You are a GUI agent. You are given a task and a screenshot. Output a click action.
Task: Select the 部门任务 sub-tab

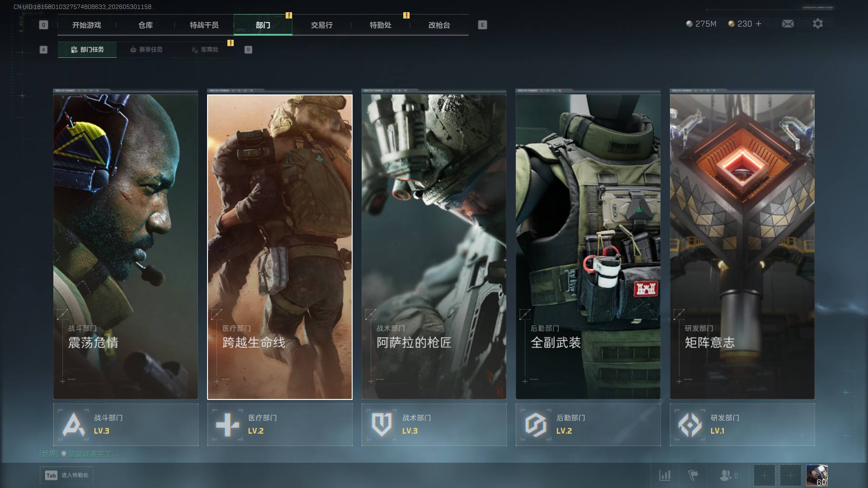click(87, 49)
